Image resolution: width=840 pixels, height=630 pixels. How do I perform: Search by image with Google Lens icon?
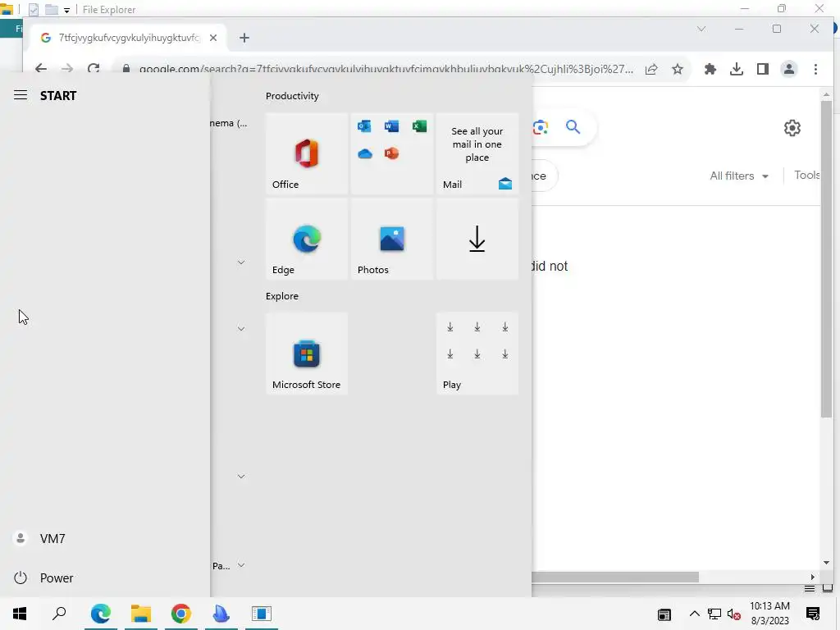[541, 127]
